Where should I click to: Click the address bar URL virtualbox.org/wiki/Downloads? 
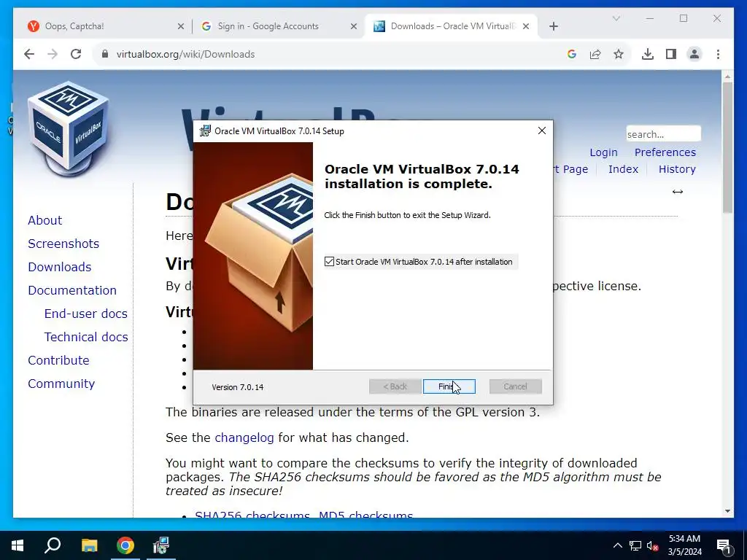(186, 54)
